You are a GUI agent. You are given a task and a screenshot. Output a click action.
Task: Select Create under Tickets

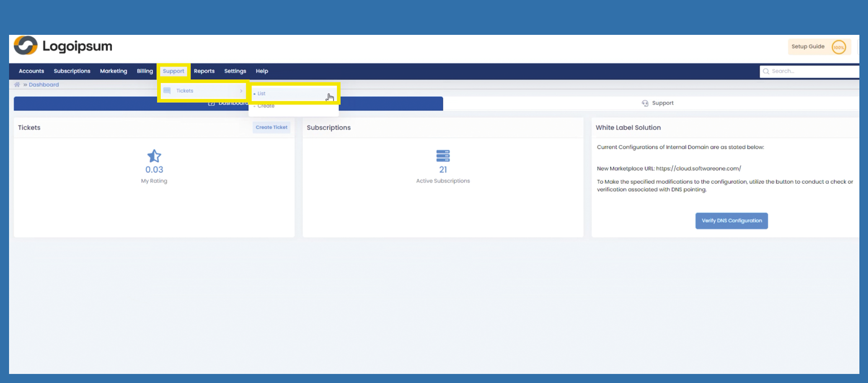click(266, 106)
